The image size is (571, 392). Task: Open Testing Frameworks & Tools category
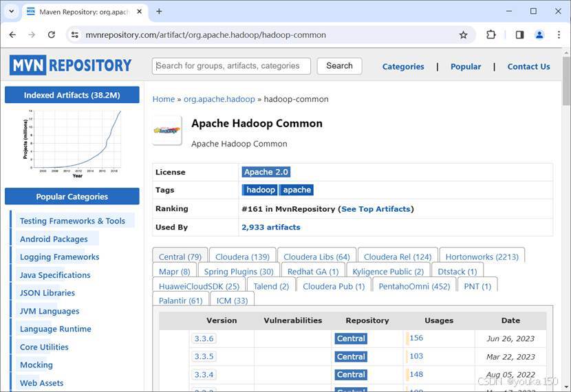(72, 221)
